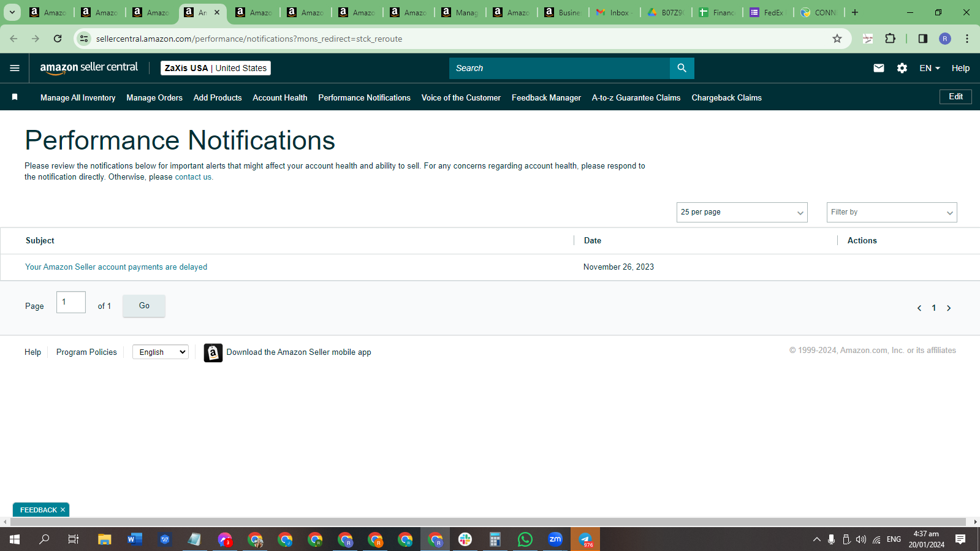Click the Search input field
The width and height of the screenshot is (980, 551).
coord(560,68)
